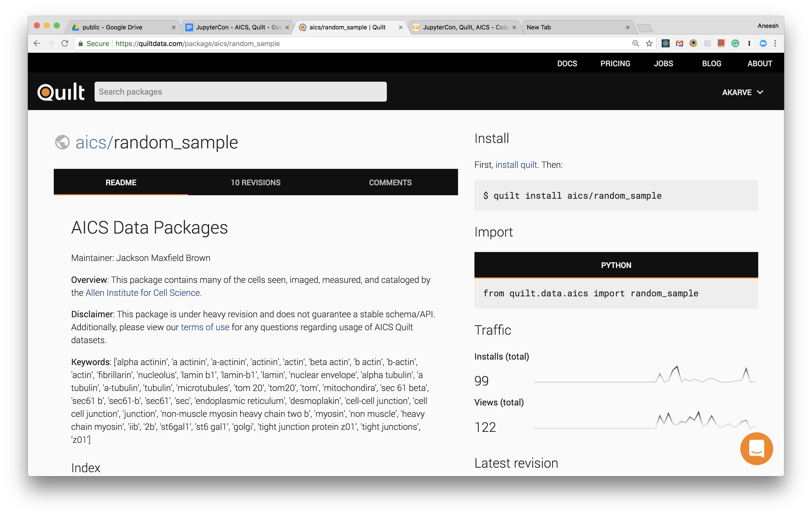Viewport: 812px width, 516px height.
Task: Close the JupyterCon - AICS, Quilt Docs tab
Action: coord(287,27)
